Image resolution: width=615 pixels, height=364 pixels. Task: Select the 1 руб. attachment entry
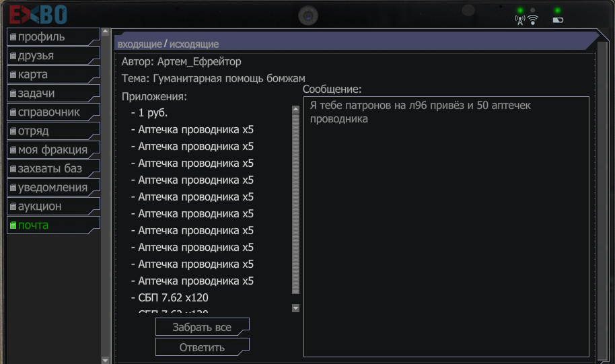click(153, 113)
